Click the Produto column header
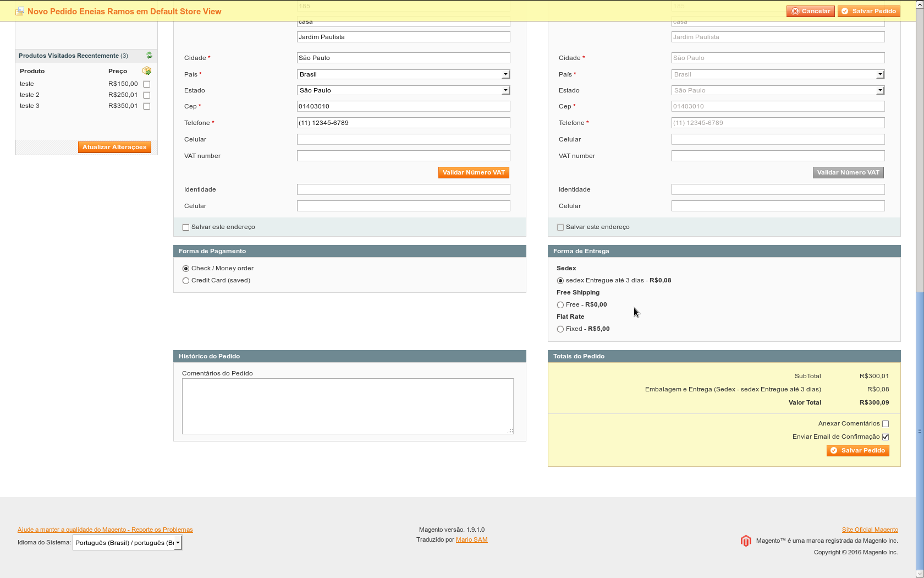The height and width of the screenshot is (578, 924). point(32,71)
